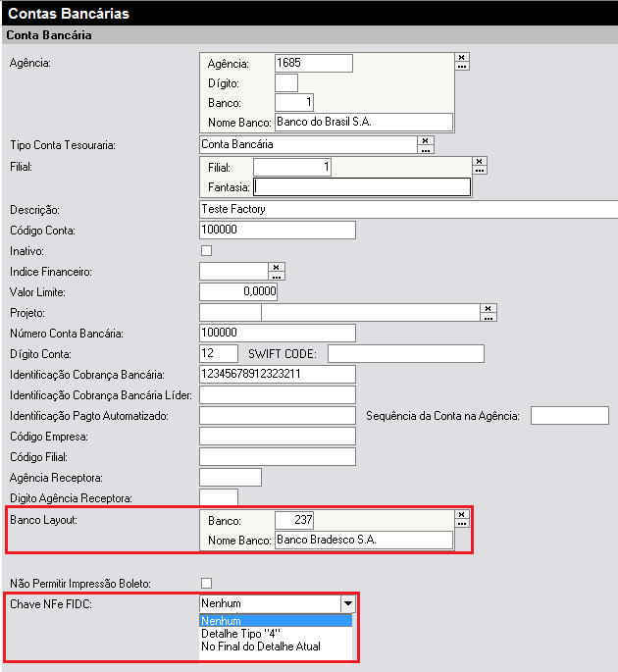Click Banco Layout Nome Banco field
The image size is (618, 672).
coord(364,540)
